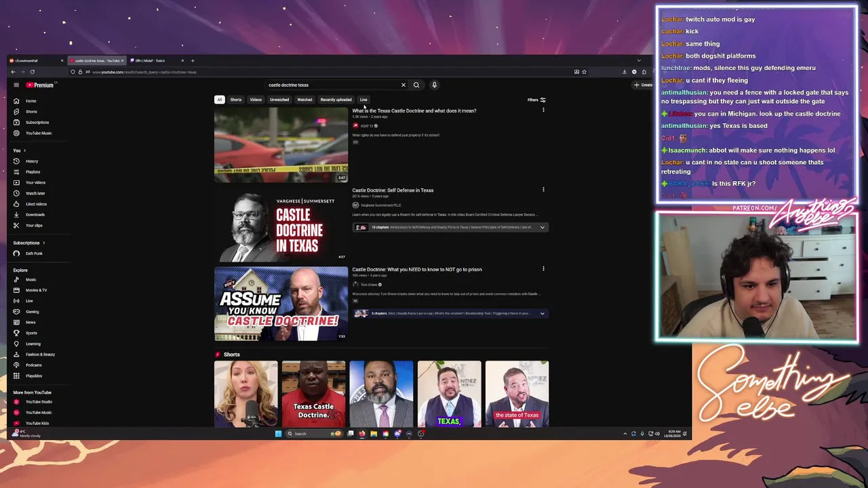Click the Create button
The height and width of the screenshot is (488, 868).
pyautogui.click(x=643, y=85)
